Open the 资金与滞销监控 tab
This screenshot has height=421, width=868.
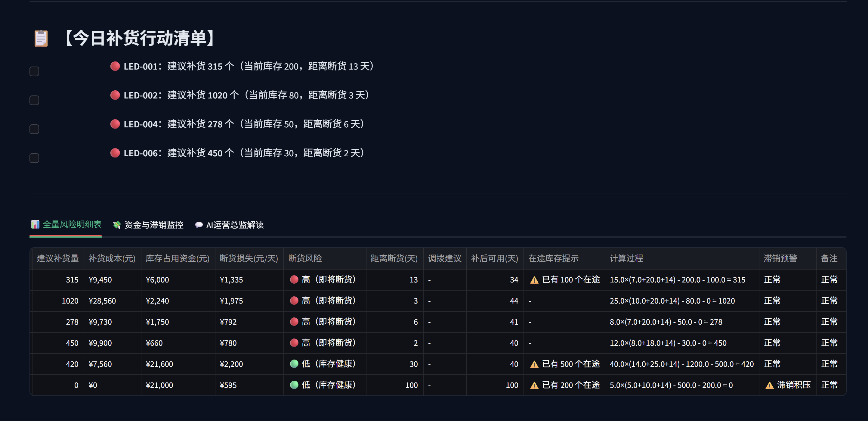148,225
